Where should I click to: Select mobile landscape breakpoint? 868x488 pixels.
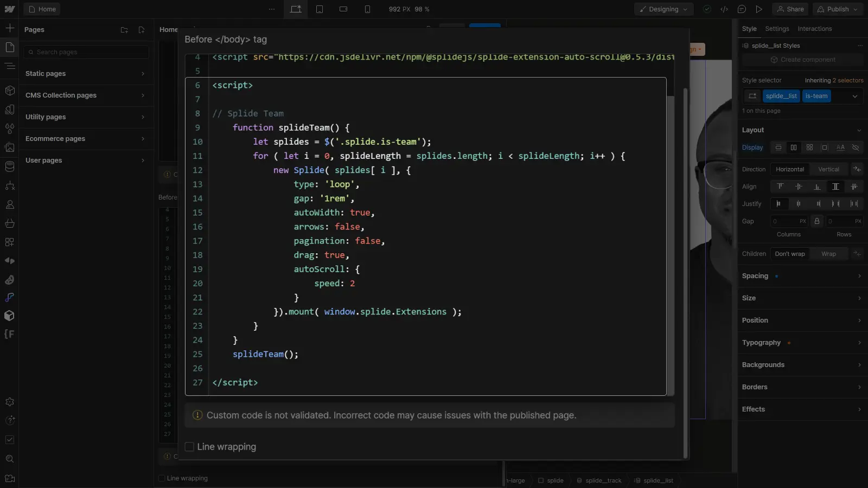tap(343, 9)
